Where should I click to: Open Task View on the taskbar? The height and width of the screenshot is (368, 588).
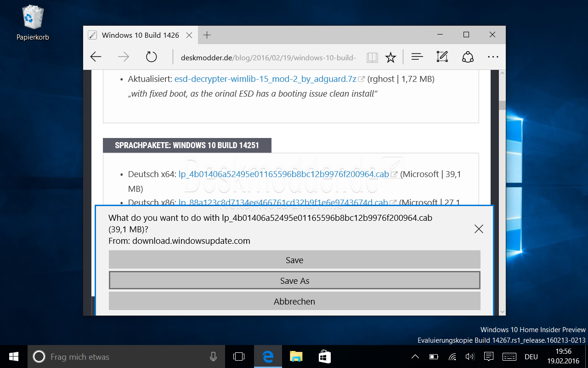tap(238, 356)
